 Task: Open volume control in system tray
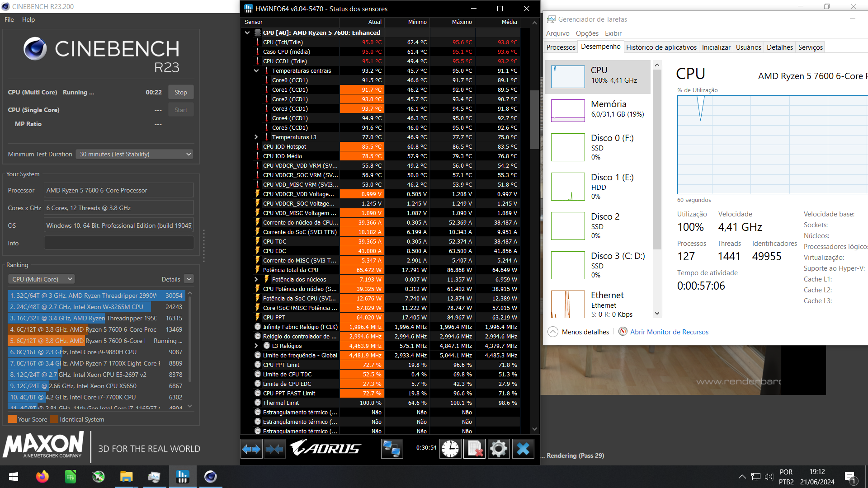click(769, 477)
